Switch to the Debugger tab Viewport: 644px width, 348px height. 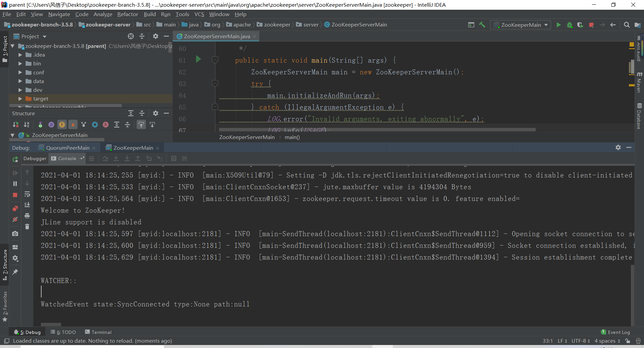pos(35,158)
